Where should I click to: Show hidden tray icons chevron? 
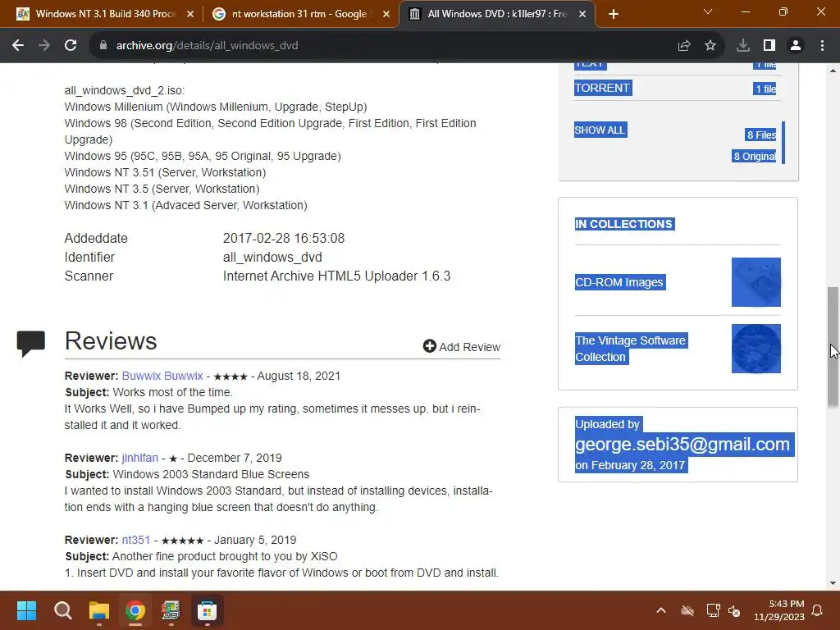[661, 610]
